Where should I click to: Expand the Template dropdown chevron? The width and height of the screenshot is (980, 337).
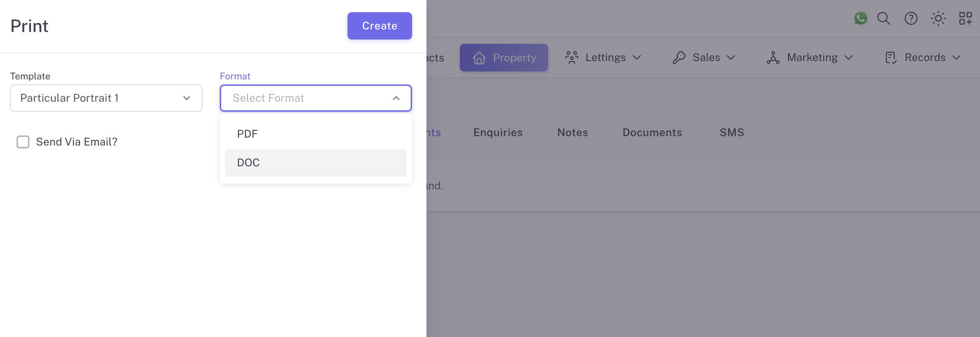[186, 98]
